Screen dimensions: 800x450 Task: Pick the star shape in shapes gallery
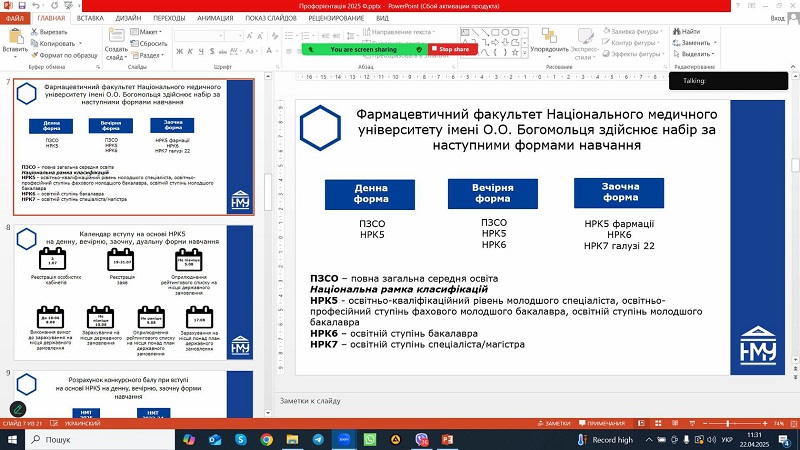[515, 52]
